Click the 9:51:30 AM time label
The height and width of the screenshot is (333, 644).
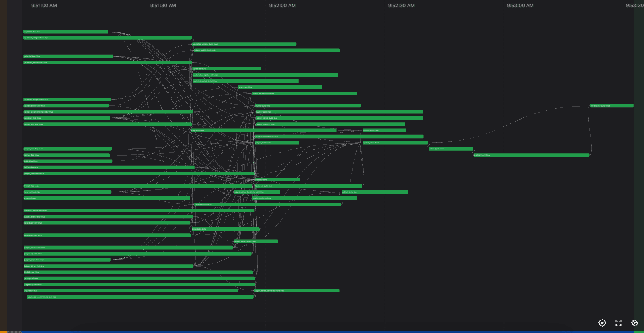163,6
